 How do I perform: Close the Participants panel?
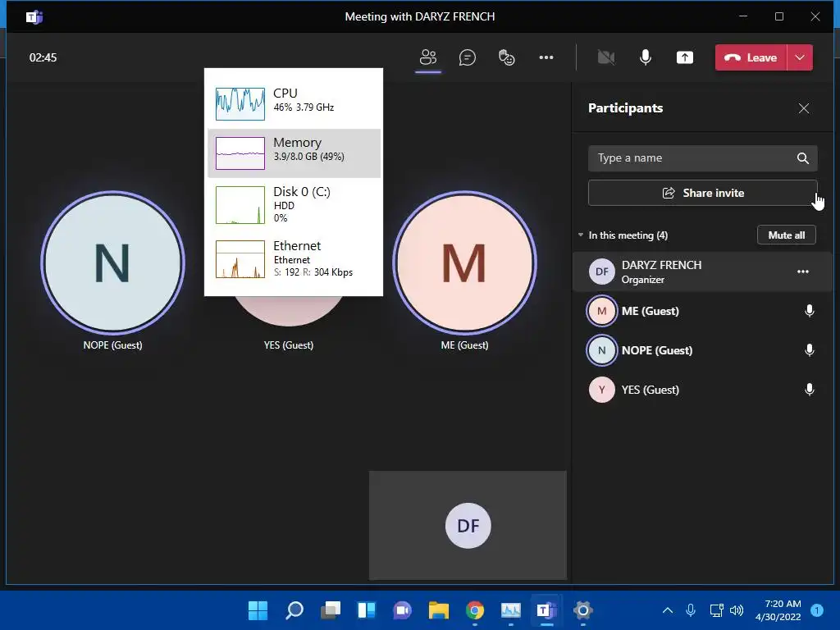coord(804,108)
